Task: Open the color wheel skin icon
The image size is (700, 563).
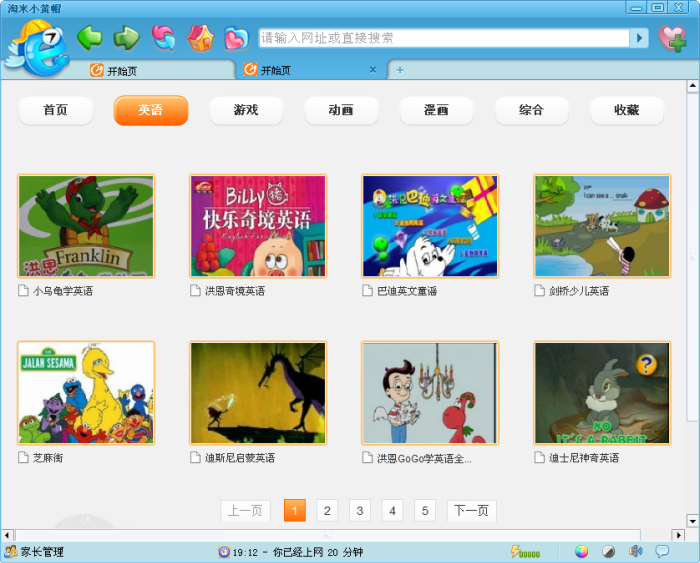Action: pyautogui.click(x=581, y=552)
